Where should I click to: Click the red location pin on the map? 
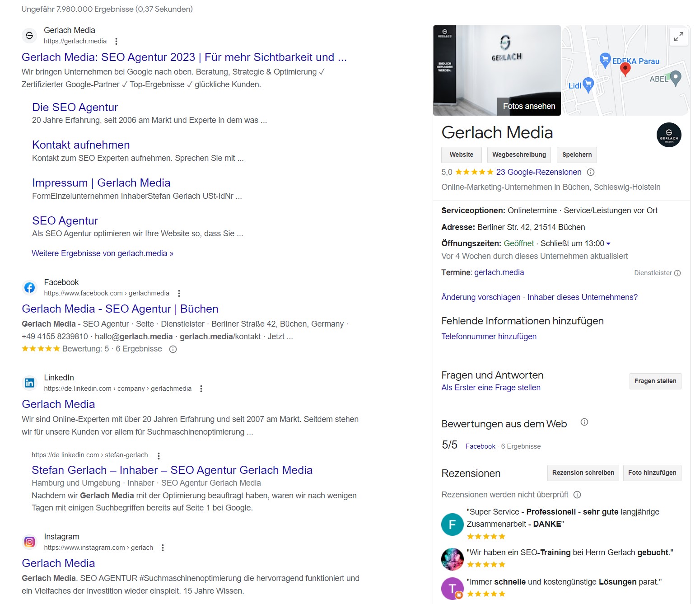[625, 69]
